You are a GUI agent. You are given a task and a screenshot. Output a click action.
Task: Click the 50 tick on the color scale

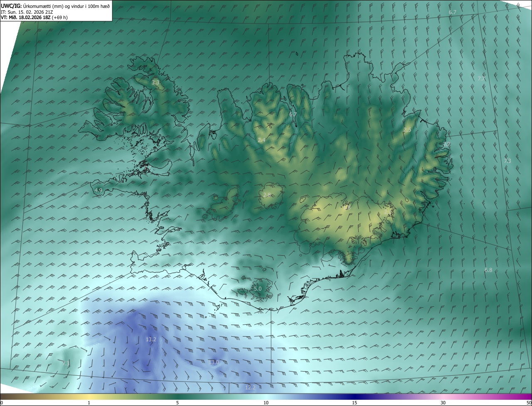528,403
